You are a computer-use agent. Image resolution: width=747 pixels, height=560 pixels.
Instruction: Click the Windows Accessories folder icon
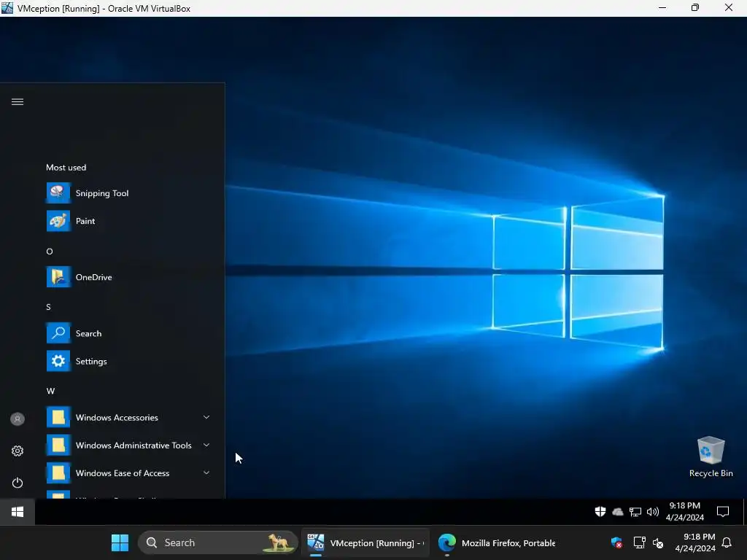[58, 417]
